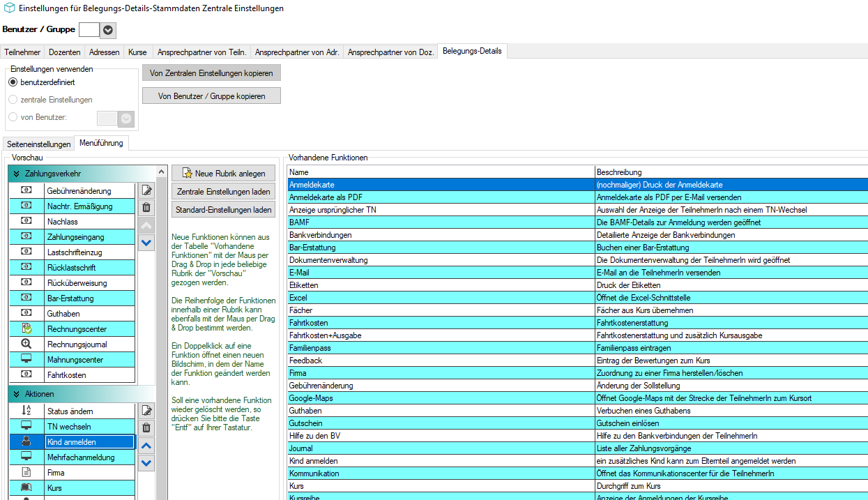Screen dimensions: 868x500
Task: Click the Rechnungsjournal magnifier icon
Action: (26, 344)
